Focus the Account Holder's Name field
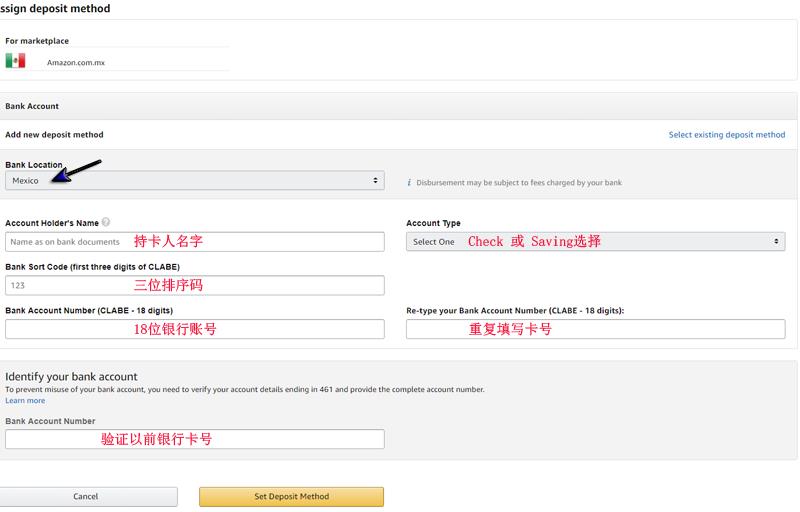Screen dimensions: 800x512 click(x=195, y=242)
